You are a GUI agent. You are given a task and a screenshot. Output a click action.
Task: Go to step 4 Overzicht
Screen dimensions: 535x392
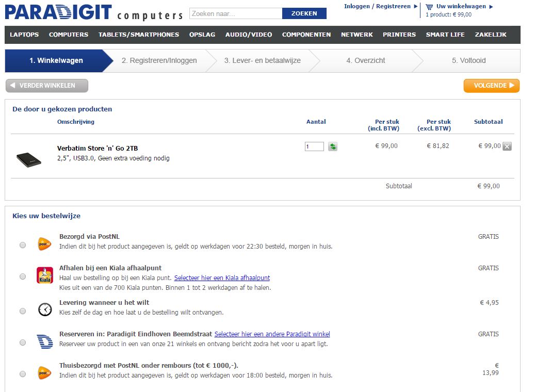(x=366, y=61)
